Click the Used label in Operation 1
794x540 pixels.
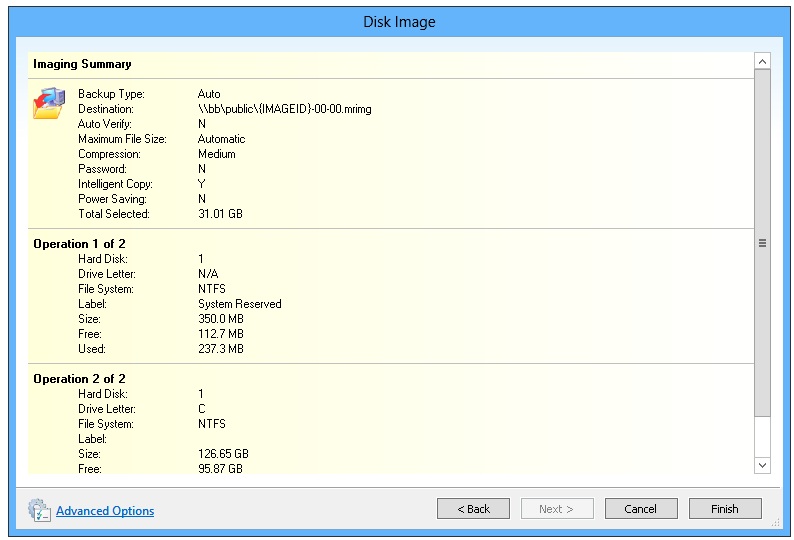click(92, 349)
